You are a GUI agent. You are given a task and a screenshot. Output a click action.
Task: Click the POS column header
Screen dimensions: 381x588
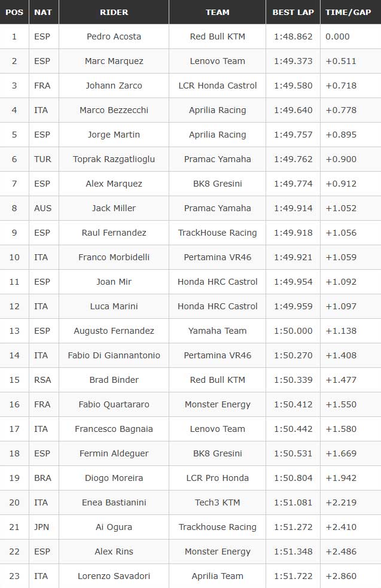[x=14, y=12]
